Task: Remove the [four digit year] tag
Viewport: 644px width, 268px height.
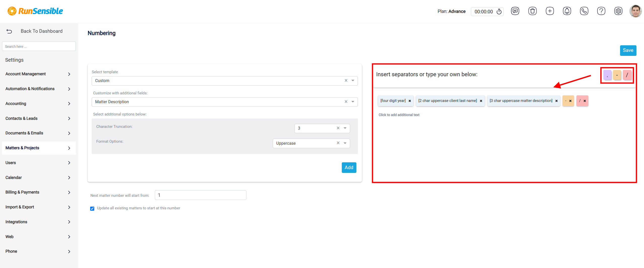Action: click(410, 101)
